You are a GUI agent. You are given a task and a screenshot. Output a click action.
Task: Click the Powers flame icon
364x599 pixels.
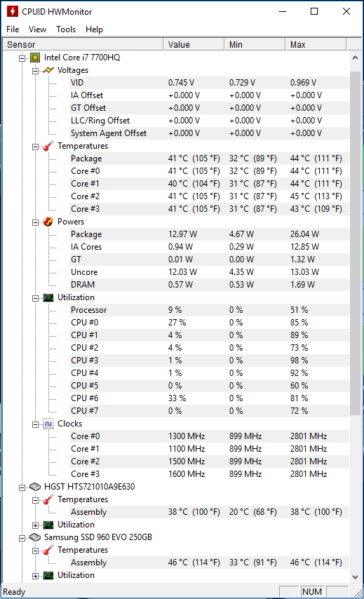coord(48,222)
